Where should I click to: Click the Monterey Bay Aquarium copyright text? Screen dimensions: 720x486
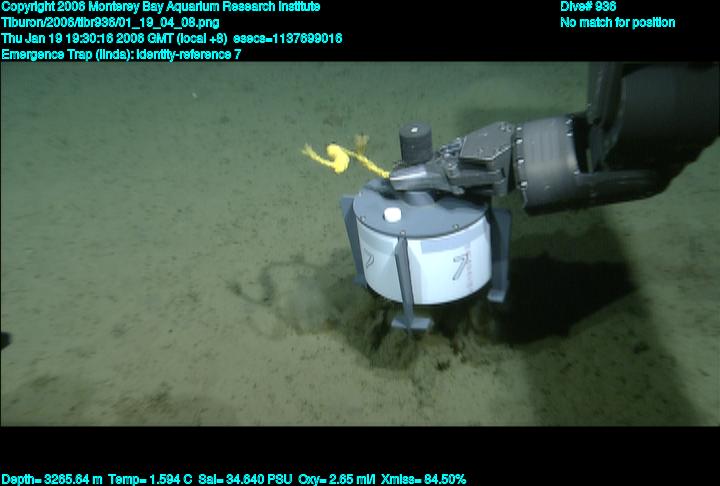pos(160,7)
